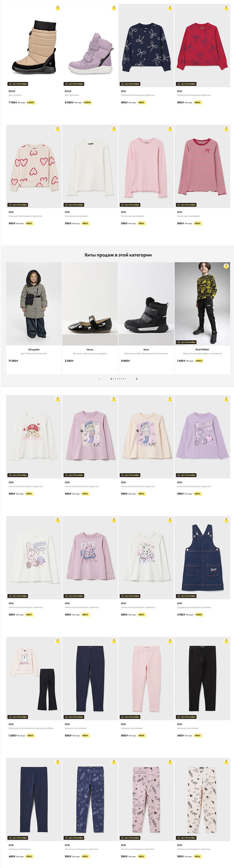Click 5200 ₽ savings tag on ECCO boots
The image size is (234, 868).
[x=31, y=102]
